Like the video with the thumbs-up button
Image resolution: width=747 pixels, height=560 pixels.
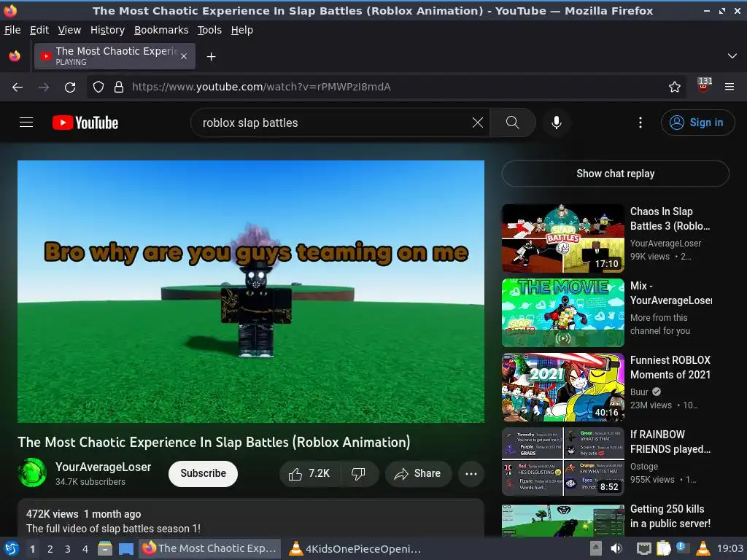click(309, 474)
